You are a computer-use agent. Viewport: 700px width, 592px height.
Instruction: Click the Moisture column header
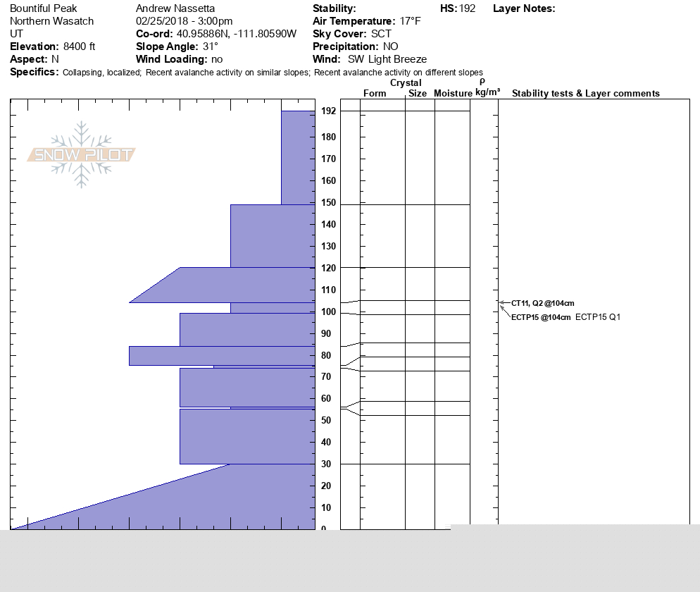453,93
